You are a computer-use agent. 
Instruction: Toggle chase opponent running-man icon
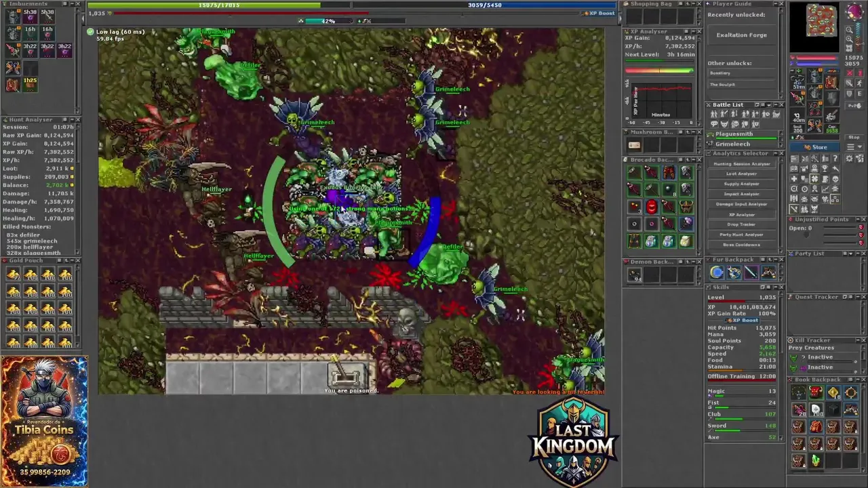[x=860, y=83]
